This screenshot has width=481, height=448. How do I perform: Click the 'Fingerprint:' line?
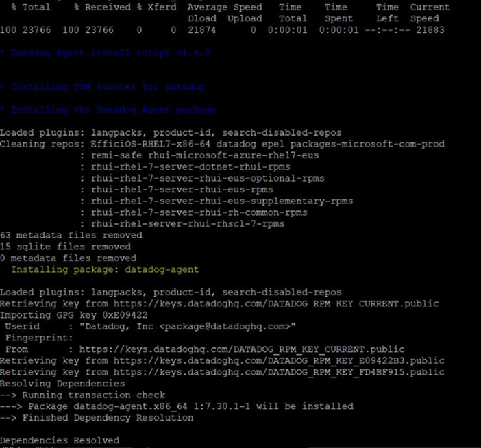[39, 338]
